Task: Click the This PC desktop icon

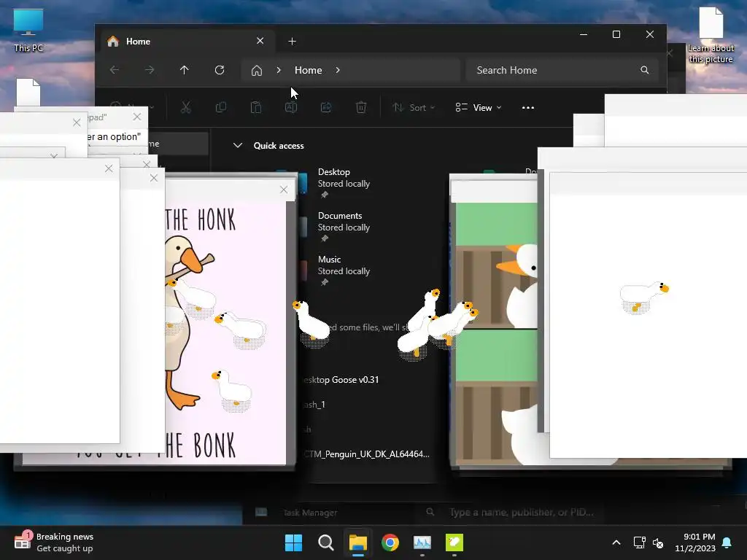Action: click(28, 31)
